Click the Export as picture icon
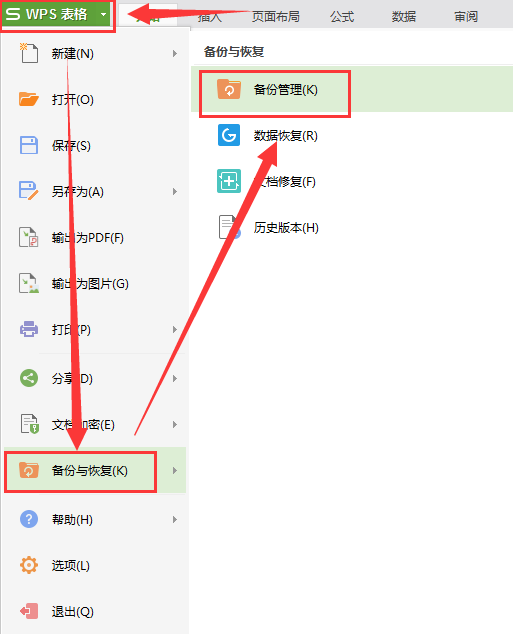Screen dimensions: 513x634 [29, 283]
